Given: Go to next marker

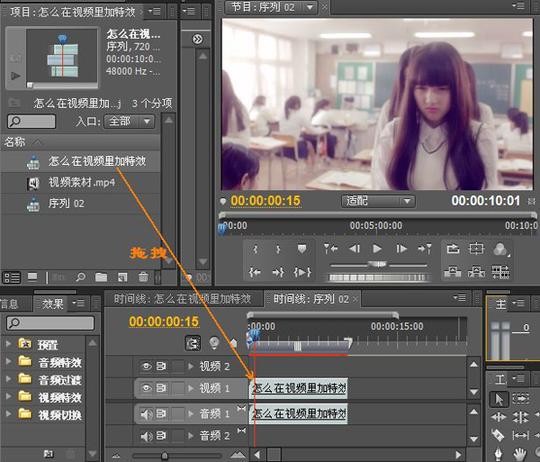Looking at the screenshot, I should point(425,249).
